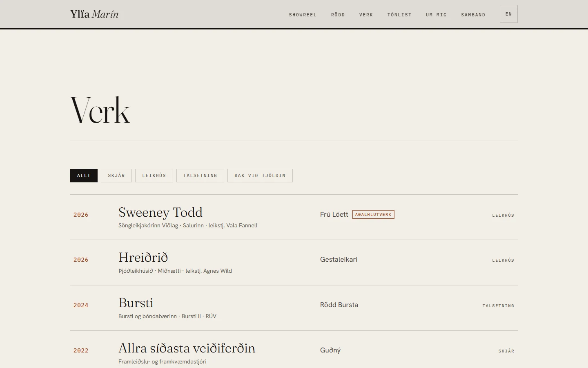Click the 2024 year beside Bursti
The height and width of the screenshot is (368, 588).
[x=81, y=305]
